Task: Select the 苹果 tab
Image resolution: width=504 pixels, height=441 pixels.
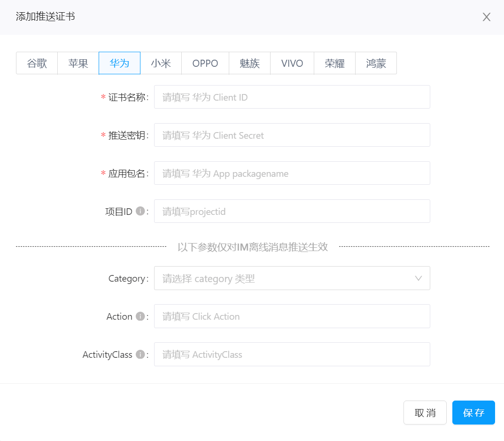Action: click(x=78, y=63)
